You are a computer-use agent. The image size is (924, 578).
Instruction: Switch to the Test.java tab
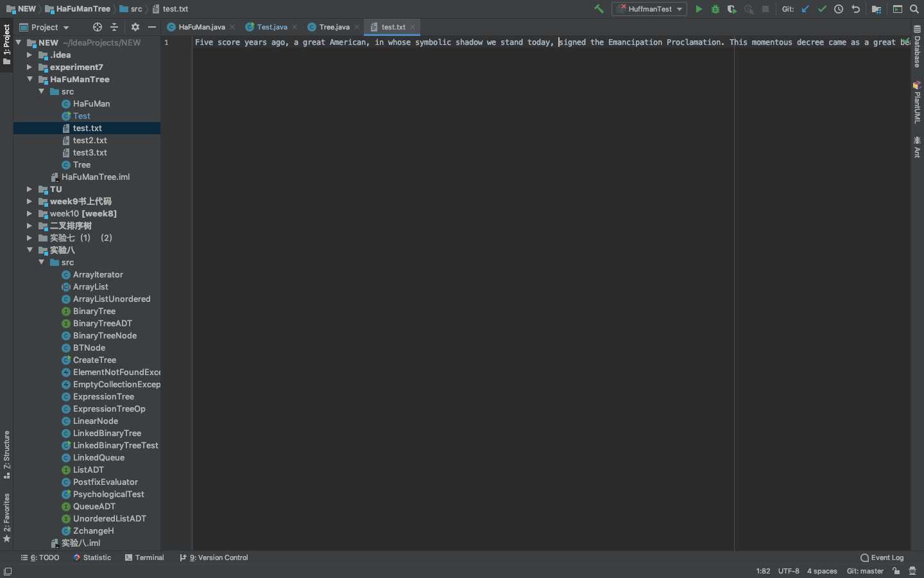pyautogui.click(x=272, y=27)
